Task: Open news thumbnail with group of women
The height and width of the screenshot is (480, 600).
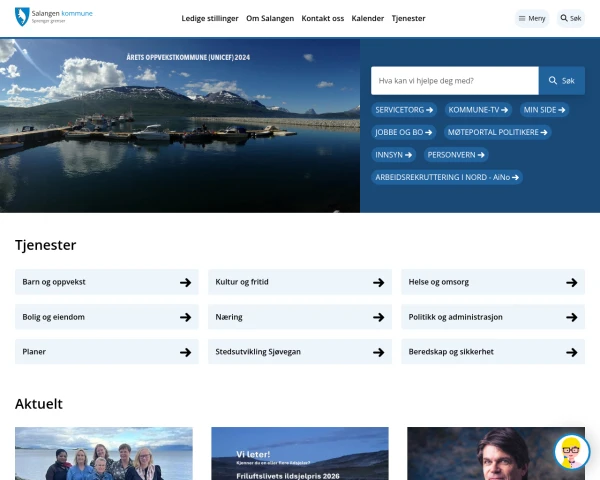Action: (104, 454)
